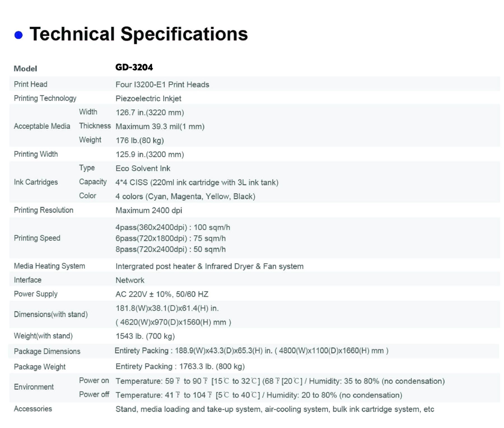Select the Acceptable Media label

(42, 126)
